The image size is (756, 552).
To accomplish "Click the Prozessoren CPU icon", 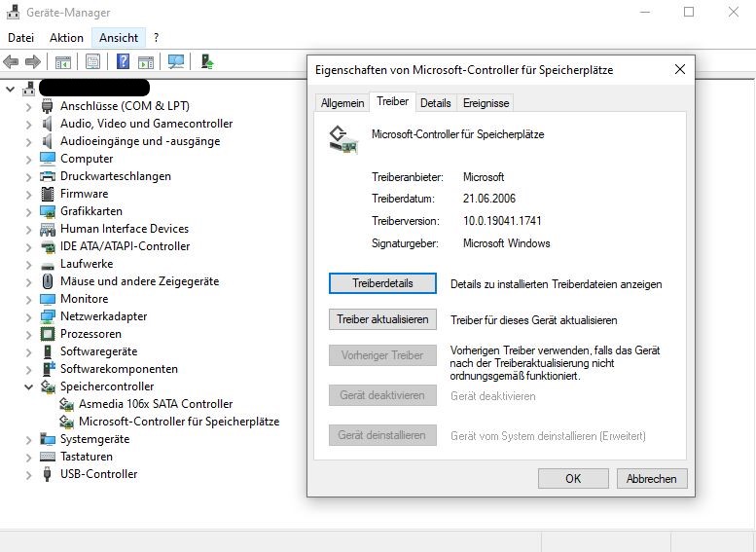I will (48, 334).
